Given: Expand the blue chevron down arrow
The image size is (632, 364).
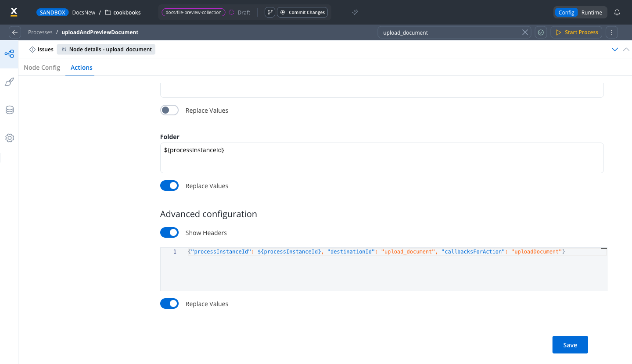Looking at the screenshot, I should pos(615,50).
